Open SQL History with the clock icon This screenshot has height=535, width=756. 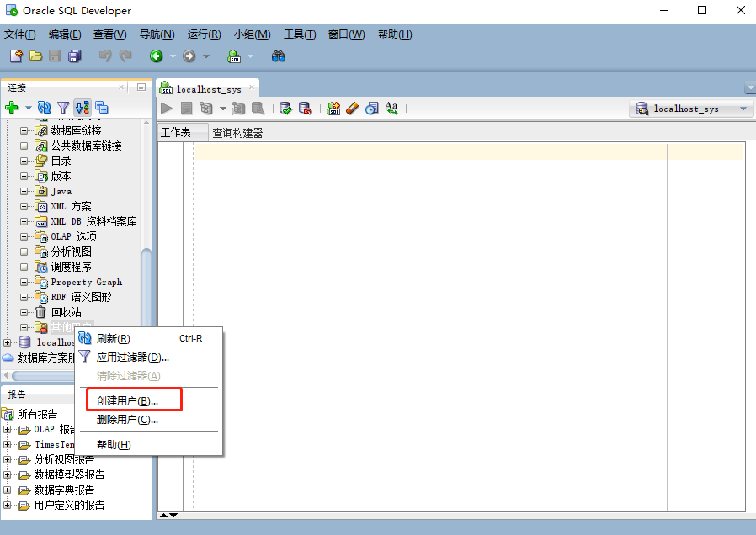coord(372,109)
